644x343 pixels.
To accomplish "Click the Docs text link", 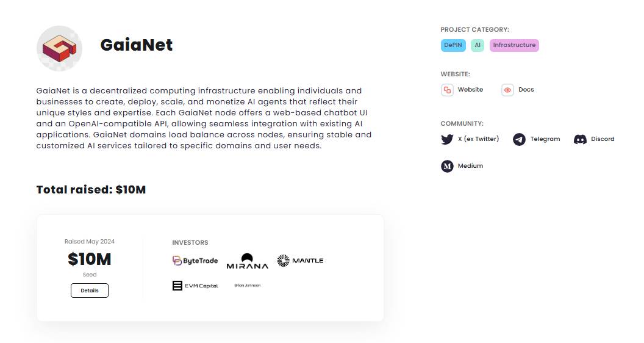I will [526, 90].
